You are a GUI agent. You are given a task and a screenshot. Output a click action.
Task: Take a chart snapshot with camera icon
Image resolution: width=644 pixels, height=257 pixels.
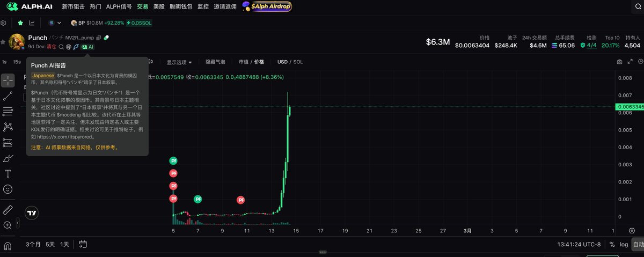pyautogui.click(x=620, y=62)
